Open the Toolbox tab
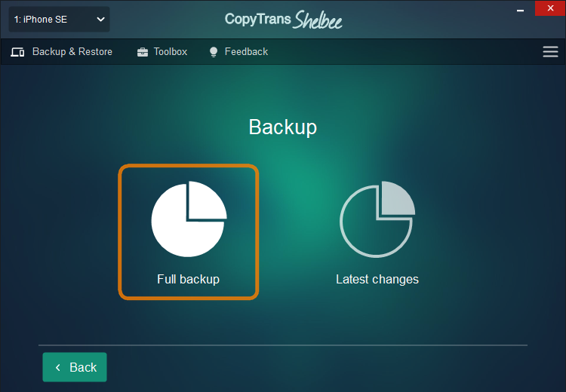Viewport: 566px width, 392px height. coord(162,52)
